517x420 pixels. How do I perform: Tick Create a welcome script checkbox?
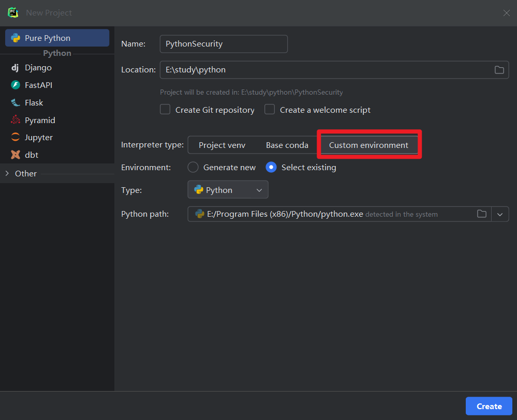(270, 110)
